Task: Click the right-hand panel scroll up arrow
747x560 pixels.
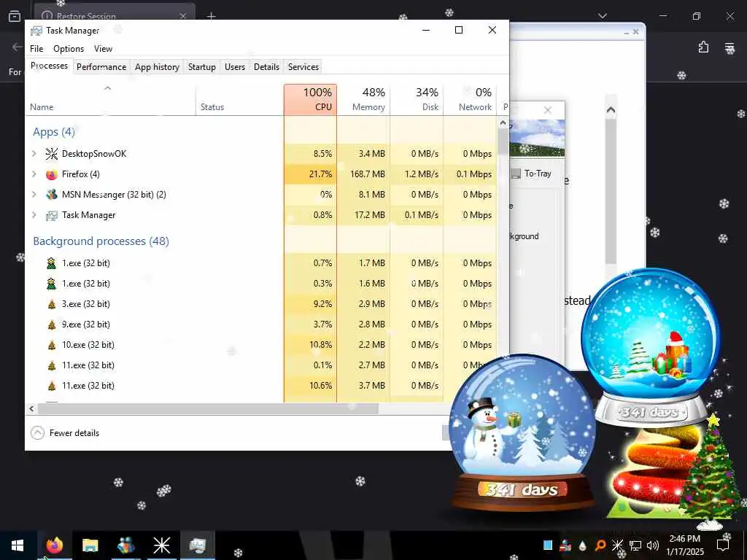Action: pos(611,111)
